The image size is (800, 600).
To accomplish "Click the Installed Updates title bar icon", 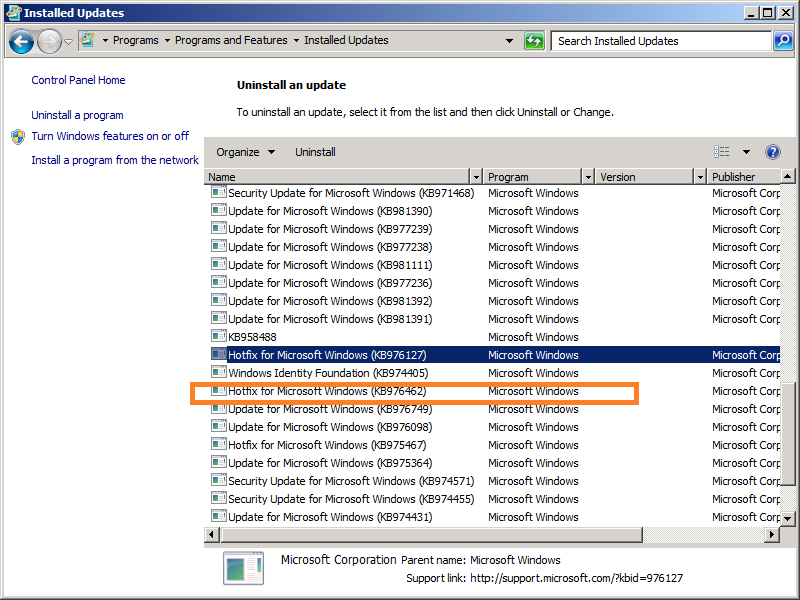I will 13,12.
